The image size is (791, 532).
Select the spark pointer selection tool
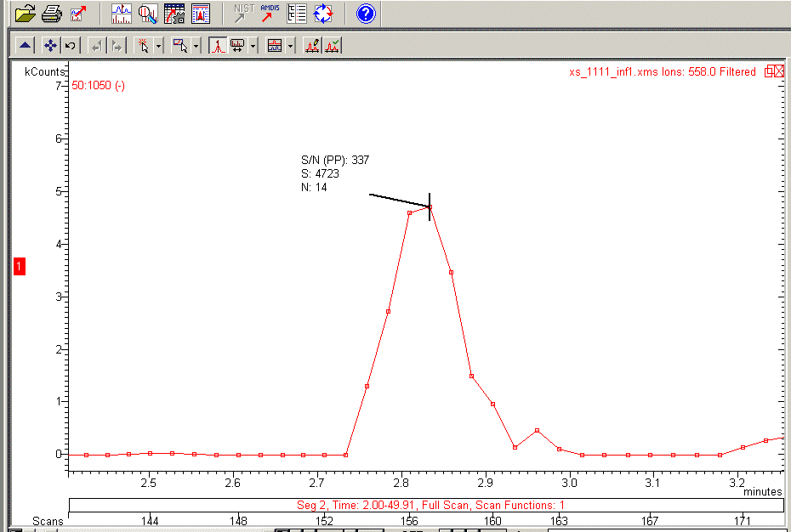[144, 46]
